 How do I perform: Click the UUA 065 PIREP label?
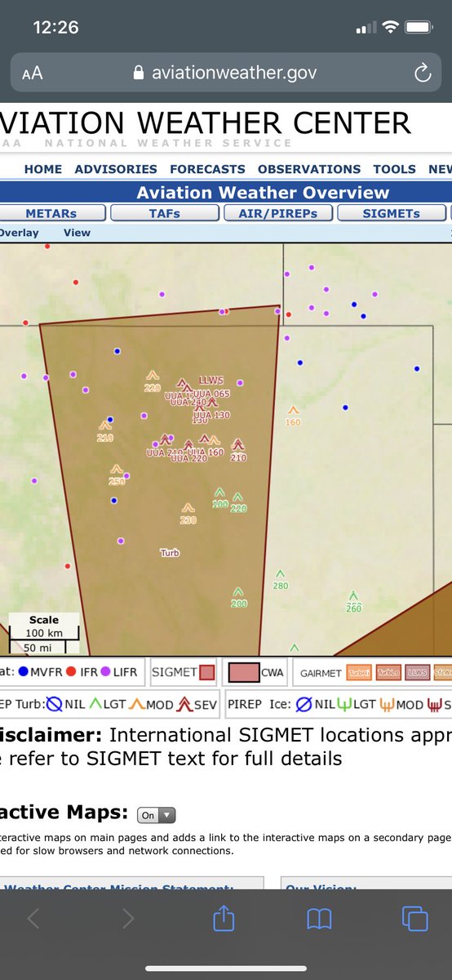[211, 394]
